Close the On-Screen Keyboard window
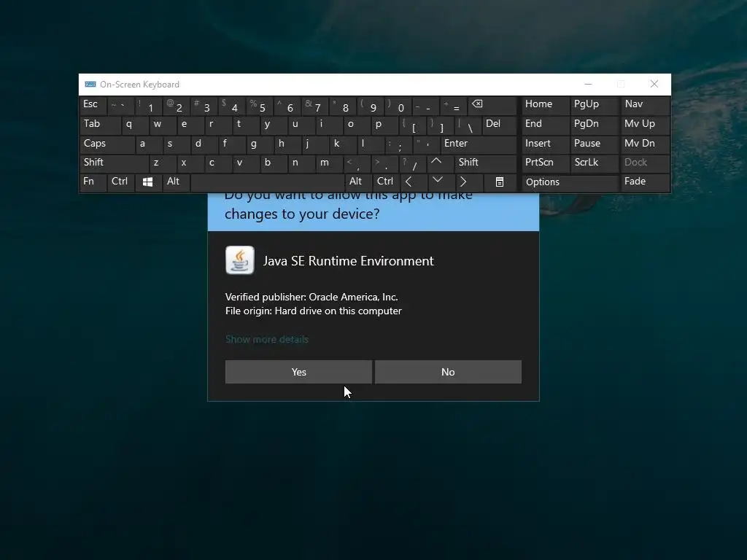 click(x=654, y=85)
